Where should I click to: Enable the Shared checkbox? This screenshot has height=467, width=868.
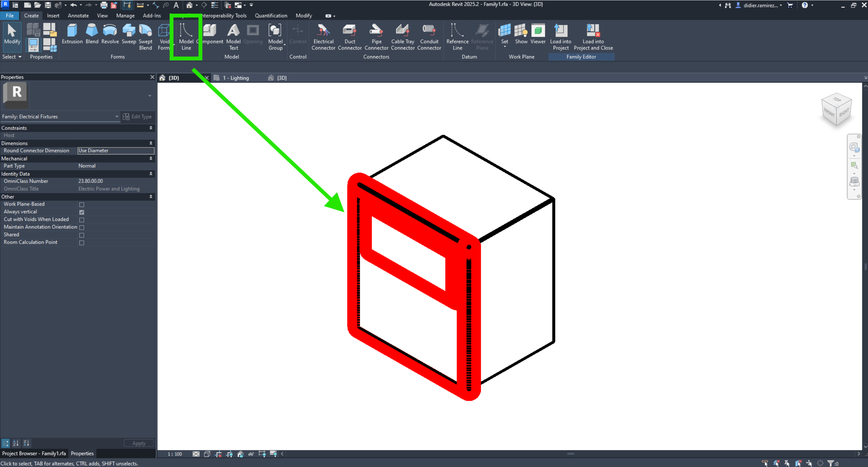coord(82,235)
